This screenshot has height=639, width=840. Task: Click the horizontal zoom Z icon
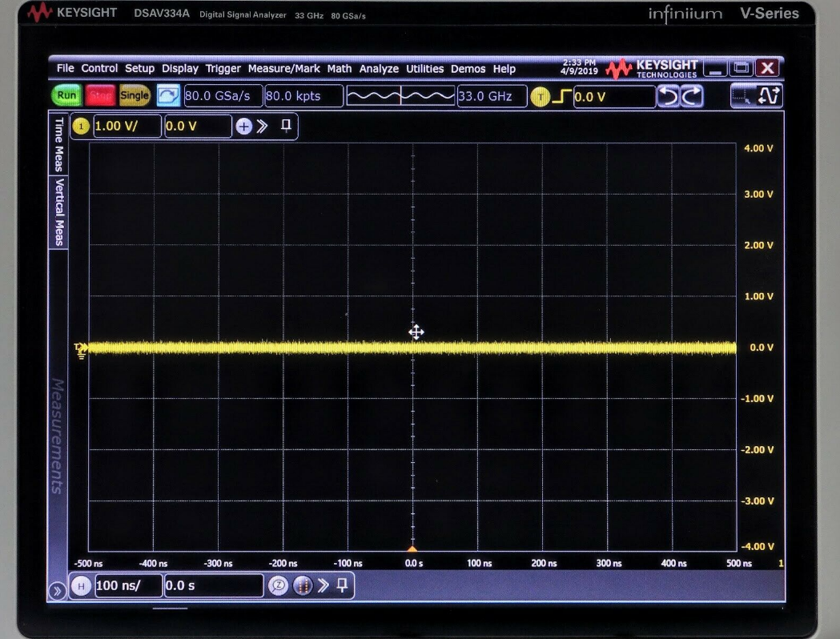coord(278,585)
